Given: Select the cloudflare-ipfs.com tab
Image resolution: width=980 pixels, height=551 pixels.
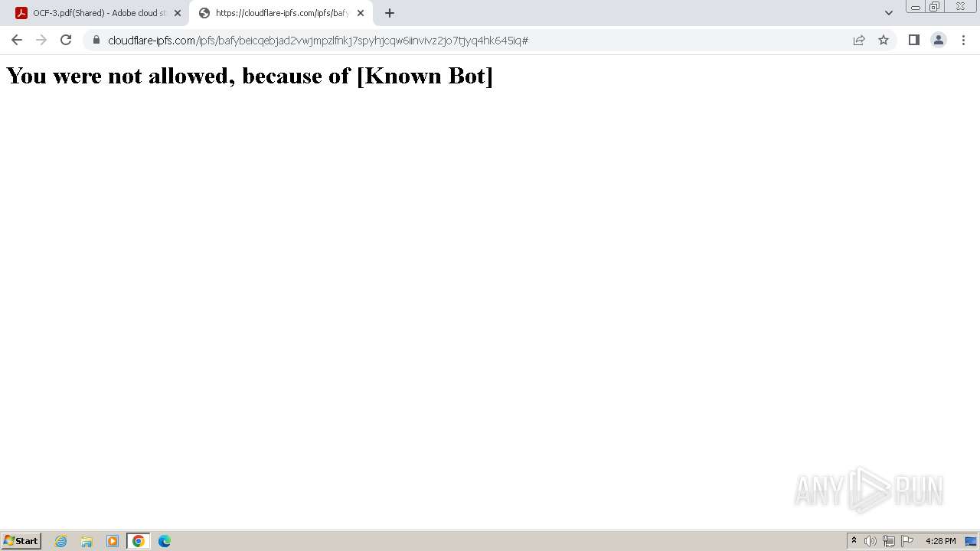Looking at the screenshot, I should (282, 13).
